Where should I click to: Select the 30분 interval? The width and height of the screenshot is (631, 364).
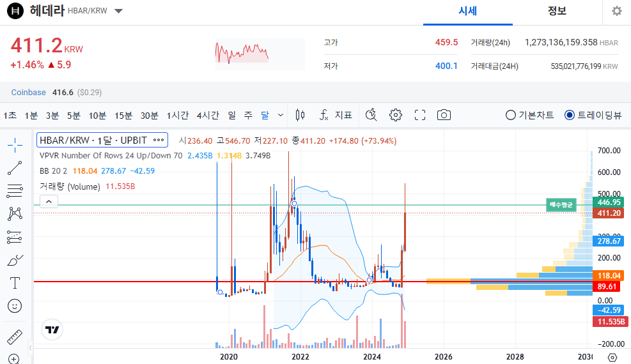(x=150, y=116)
